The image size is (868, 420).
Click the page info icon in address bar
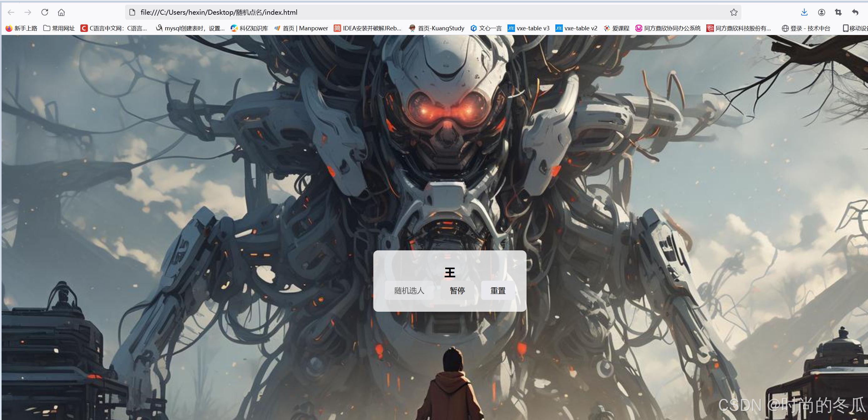(x=133, y=13)
